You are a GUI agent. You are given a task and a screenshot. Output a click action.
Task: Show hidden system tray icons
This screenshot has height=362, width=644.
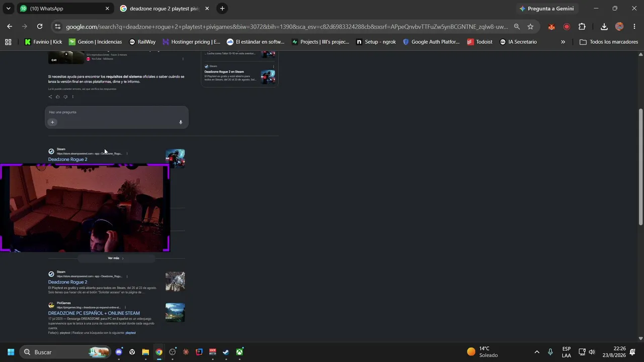[x=537, y=352]
